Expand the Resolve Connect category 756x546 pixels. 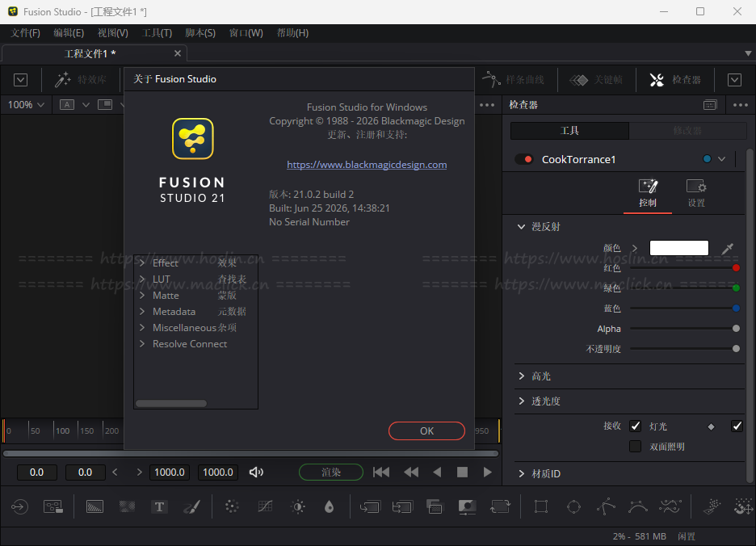[142, 343]
